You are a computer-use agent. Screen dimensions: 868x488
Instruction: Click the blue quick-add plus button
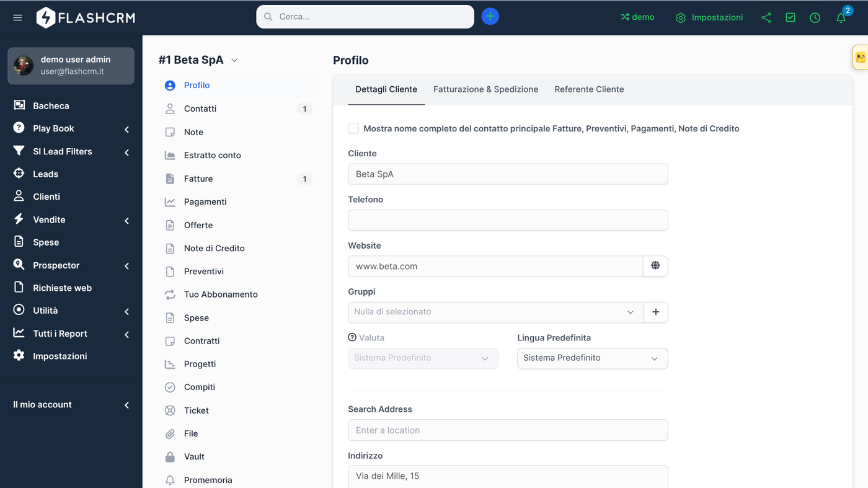[x=490, y=17]
